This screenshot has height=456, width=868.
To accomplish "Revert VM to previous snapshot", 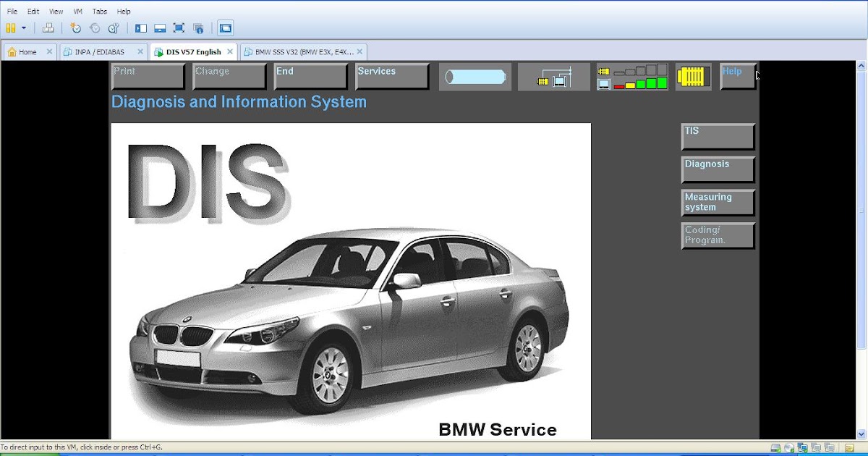I will (95, 28).
